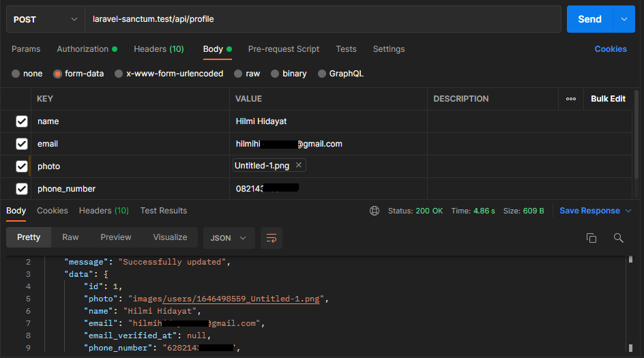Copy response body with the copy icon
The image size is (644, 358).
tap(591, 238)
